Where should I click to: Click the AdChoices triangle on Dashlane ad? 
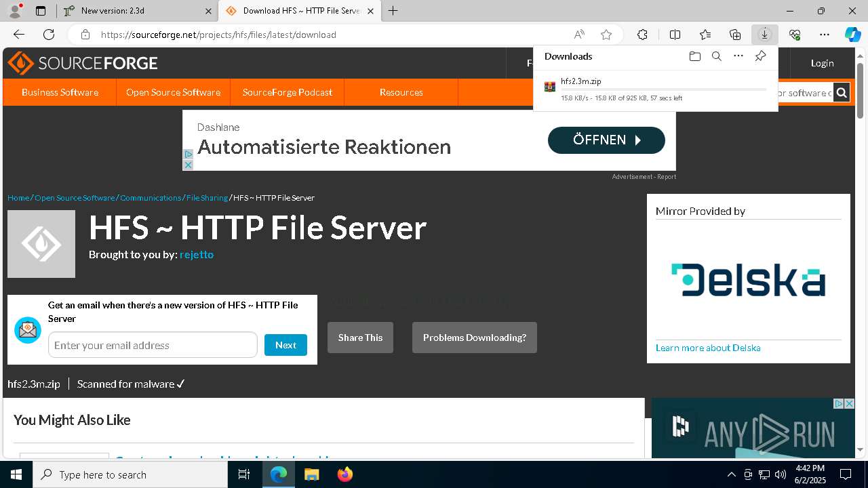[x=188, y=155]
